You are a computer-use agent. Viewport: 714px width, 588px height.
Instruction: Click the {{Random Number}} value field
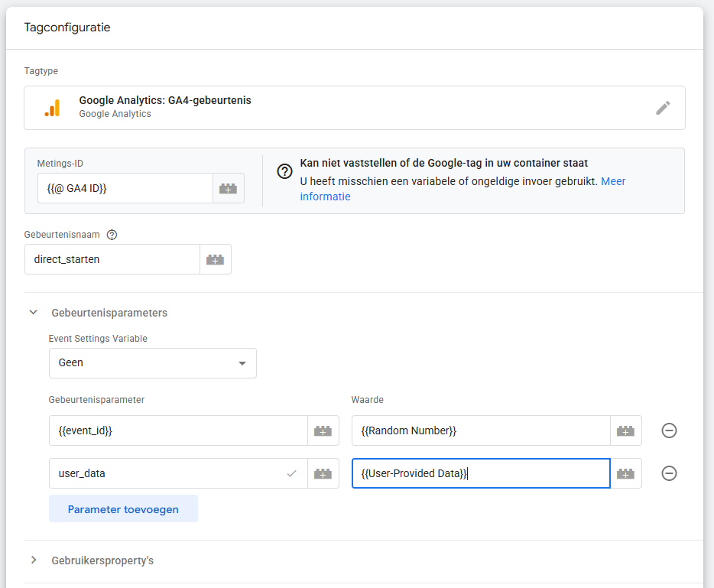(x=481, y=430)
